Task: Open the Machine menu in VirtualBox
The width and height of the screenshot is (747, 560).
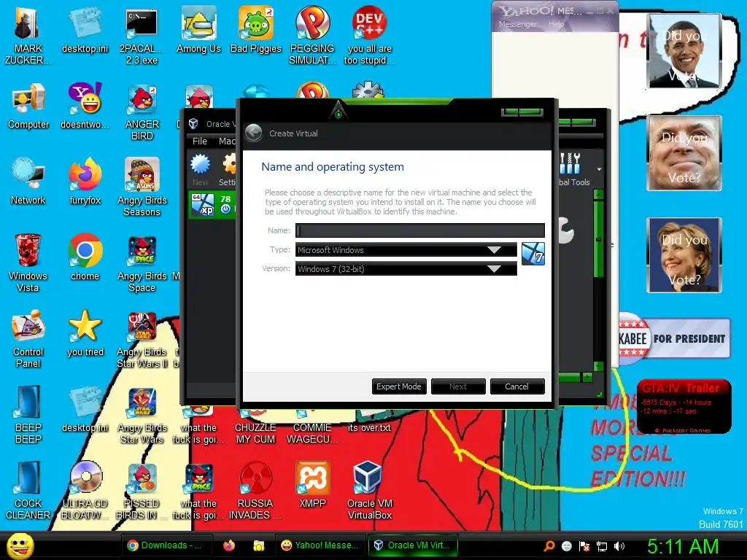Action: [227, 141]
